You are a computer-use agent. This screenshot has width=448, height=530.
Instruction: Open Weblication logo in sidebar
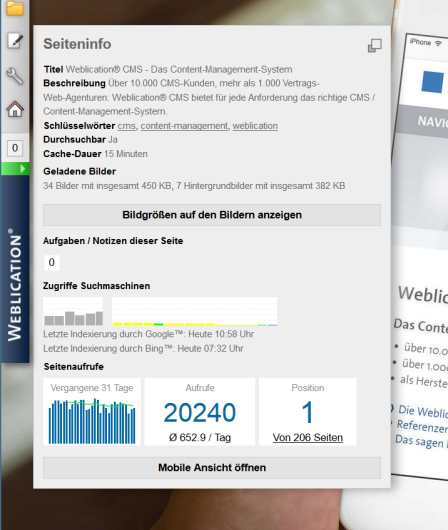point(15,285)
